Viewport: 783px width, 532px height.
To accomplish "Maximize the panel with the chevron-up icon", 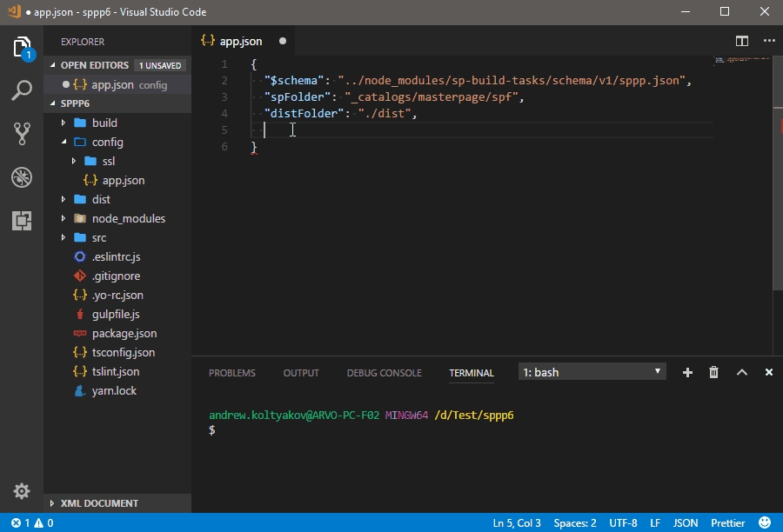I will point(742,372).
